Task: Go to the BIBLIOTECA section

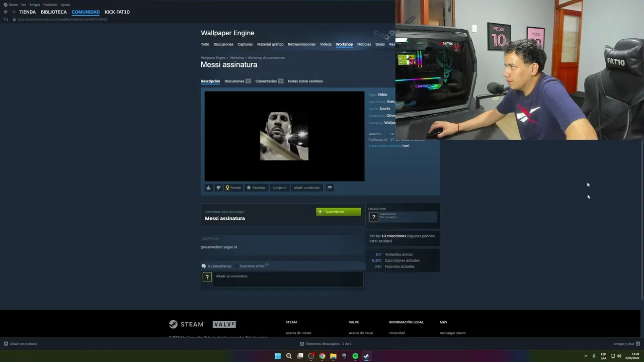Action: (x=54, y=12)
